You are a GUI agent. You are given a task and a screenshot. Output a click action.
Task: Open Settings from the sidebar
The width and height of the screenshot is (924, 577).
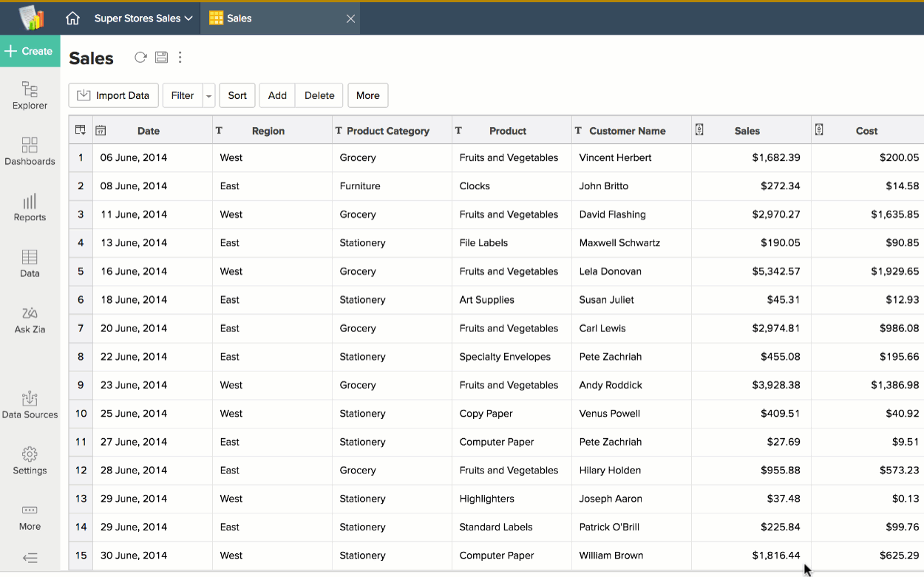(x=30, y=461)
